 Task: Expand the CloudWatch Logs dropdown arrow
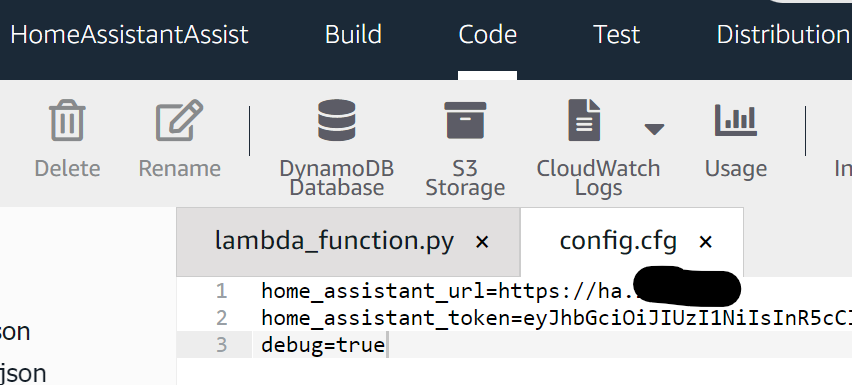[x=654, y=129]
